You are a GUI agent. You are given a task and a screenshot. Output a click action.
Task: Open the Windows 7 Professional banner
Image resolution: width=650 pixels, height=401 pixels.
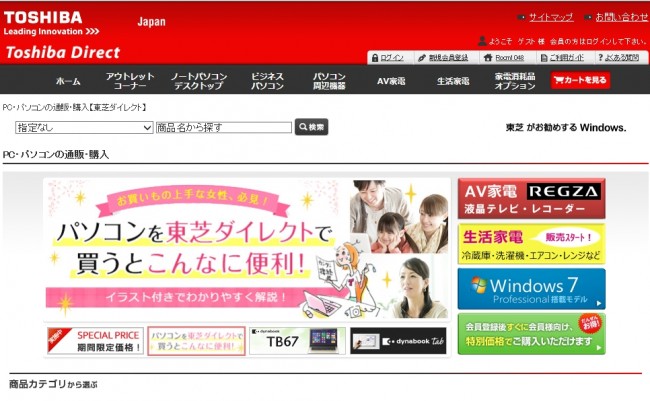(531, 289)
